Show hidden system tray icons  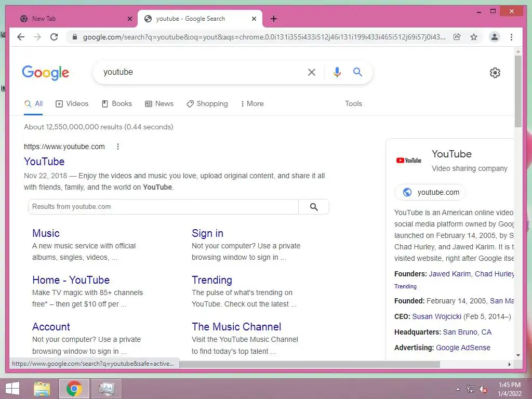tap(458, 389)
